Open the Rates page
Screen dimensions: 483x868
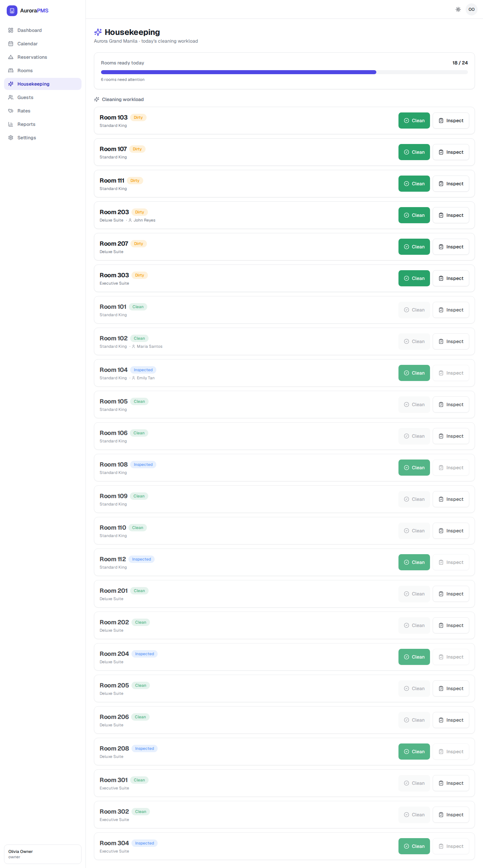[43, 111]
